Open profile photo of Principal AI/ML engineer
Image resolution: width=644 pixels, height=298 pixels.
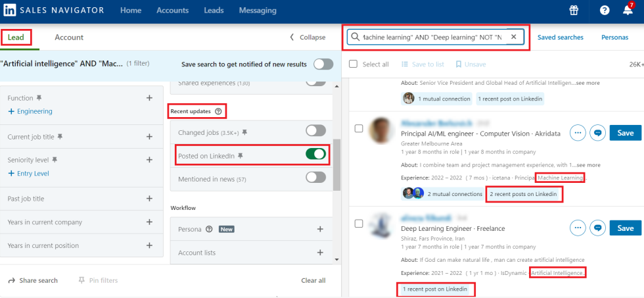[380, 131]
